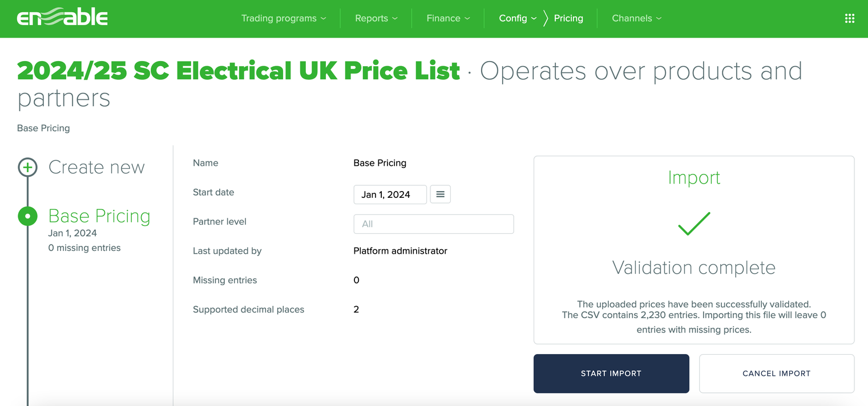This screenshot has width=868, height=406.
Task: Click the Cancel Import button
Action: click(x=776, y=373)
